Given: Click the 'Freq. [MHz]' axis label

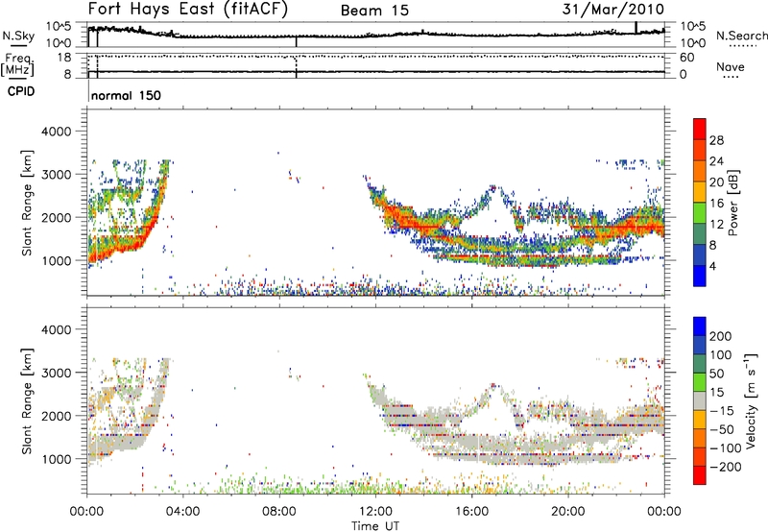Looking at the screenshot, I should pyautogui.click(x=17, y=64).
